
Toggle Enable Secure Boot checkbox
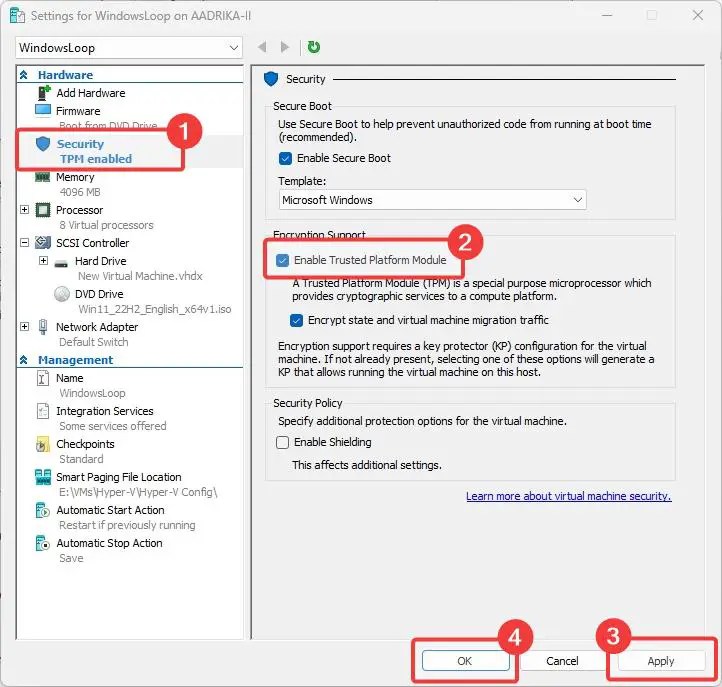285,158
